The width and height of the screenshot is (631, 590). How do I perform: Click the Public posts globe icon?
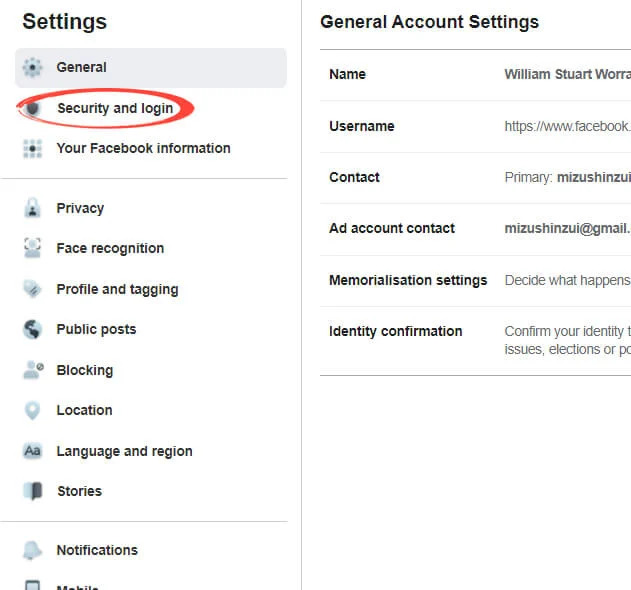pyautogui.click(x=33, y=330)
